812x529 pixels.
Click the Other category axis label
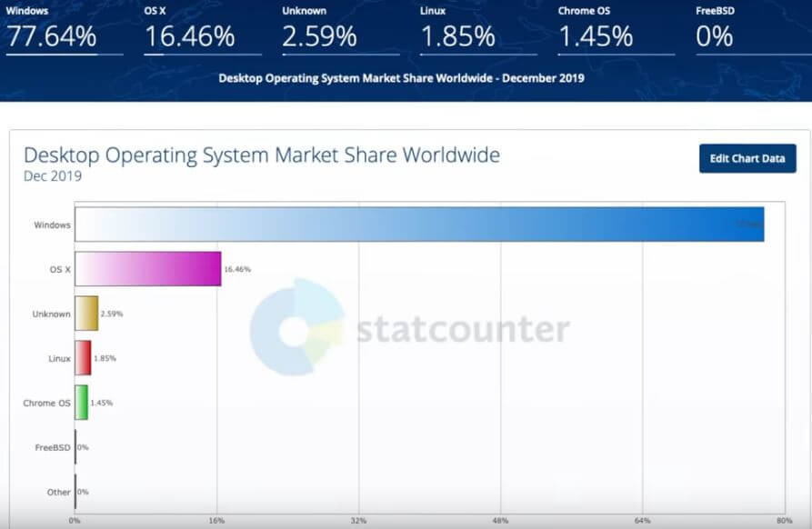click(x=56, y=492)
